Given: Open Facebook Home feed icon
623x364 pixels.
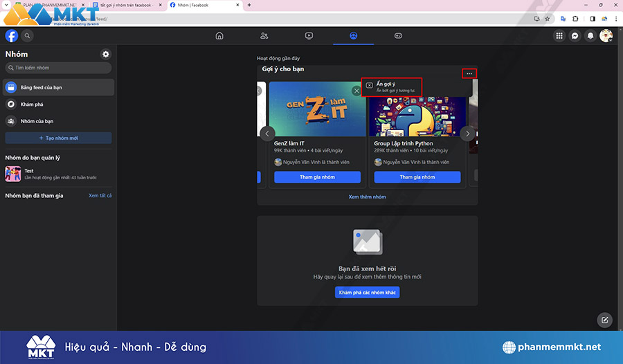Looking at the screenshot, I should click(x=219, y=35).
